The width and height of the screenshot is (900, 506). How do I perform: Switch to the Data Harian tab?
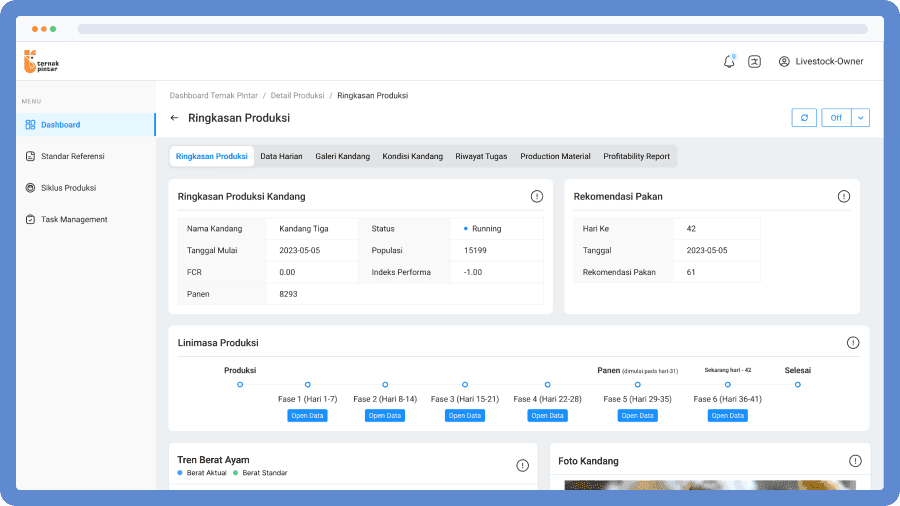(281, 156)
